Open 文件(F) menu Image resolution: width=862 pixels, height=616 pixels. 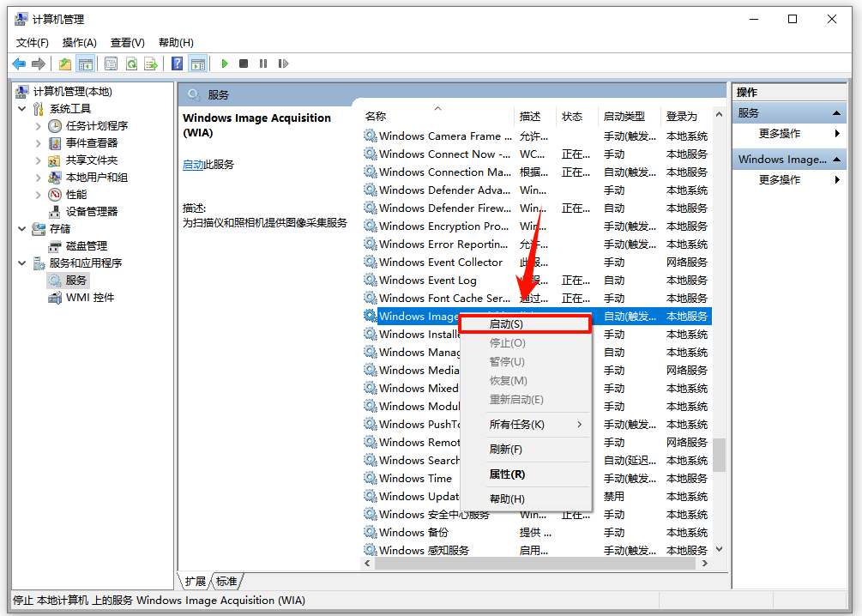click(32, 43)
